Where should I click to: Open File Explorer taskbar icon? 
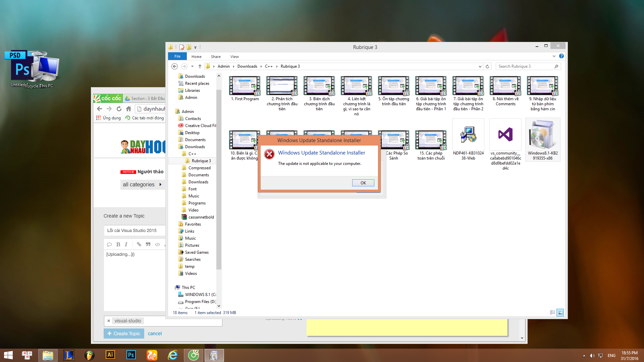coord(48,355)
